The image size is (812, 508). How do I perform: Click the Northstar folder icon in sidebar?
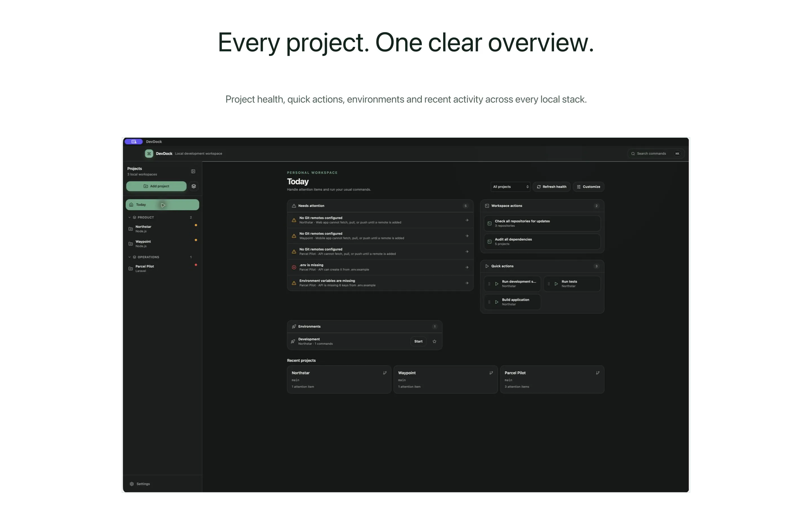[x=131, y=229]
